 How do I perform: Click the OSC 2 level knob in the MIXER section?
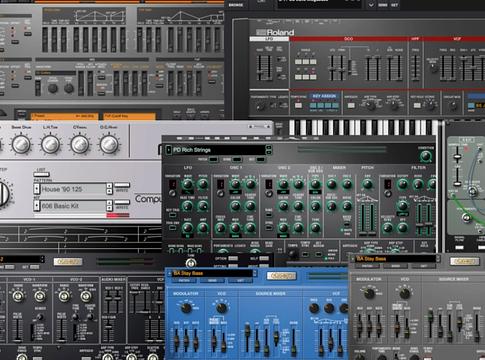click(x=347, y=184)
